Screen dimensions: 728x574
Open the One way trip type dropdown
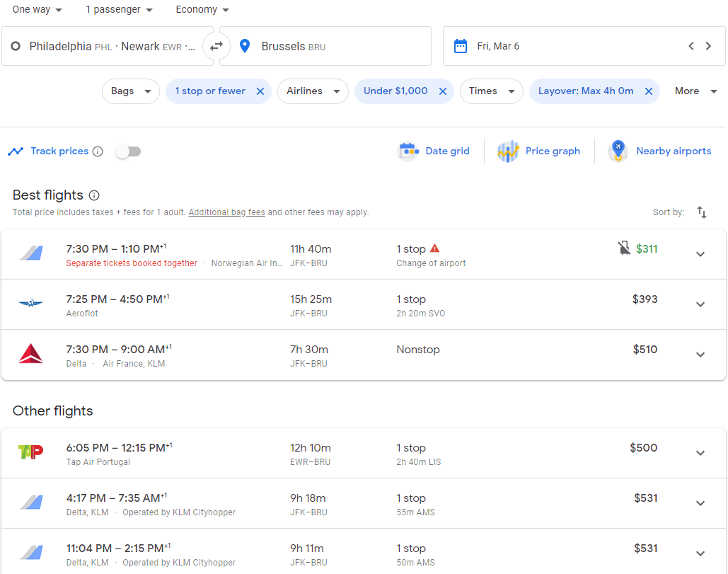tap(37, 9)
